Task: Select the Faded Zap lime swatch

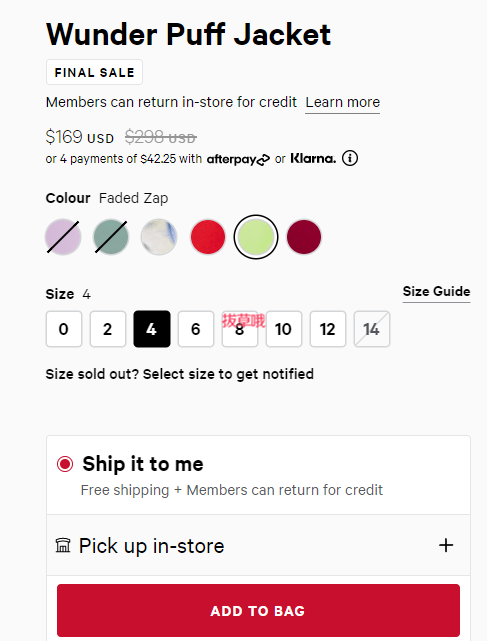Action: 256,237
